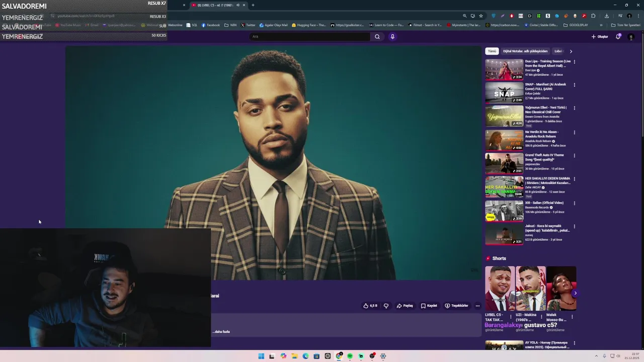Open Dua Lipa Training Season thumbnail

pos(504,69)
